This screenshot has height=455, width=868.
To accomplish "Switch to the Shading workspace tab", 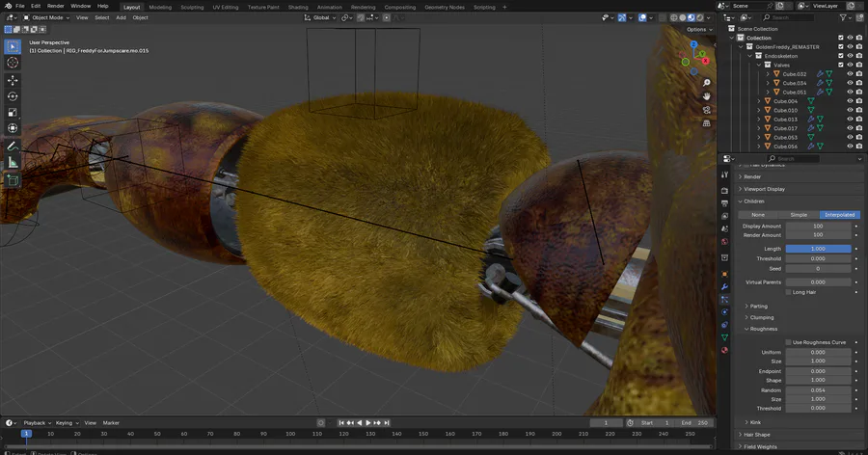I will (298, 7).
